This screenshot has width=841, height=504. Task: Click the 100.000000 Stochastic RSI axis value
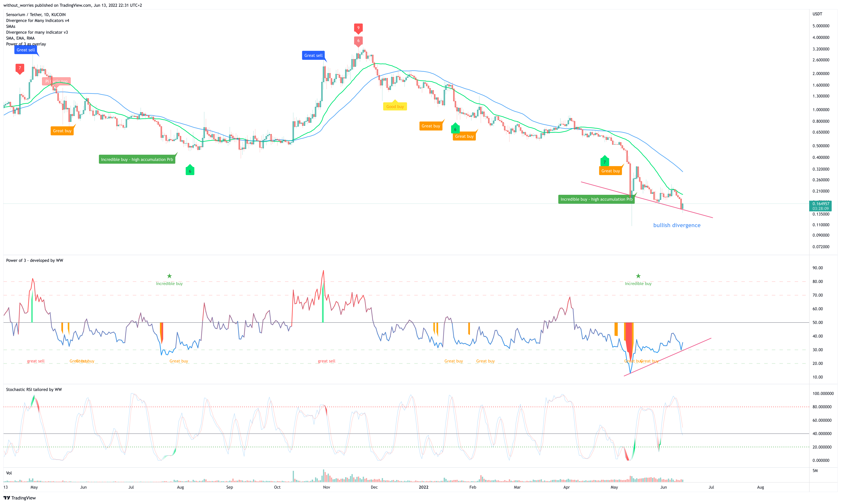[x=823, y=394]
